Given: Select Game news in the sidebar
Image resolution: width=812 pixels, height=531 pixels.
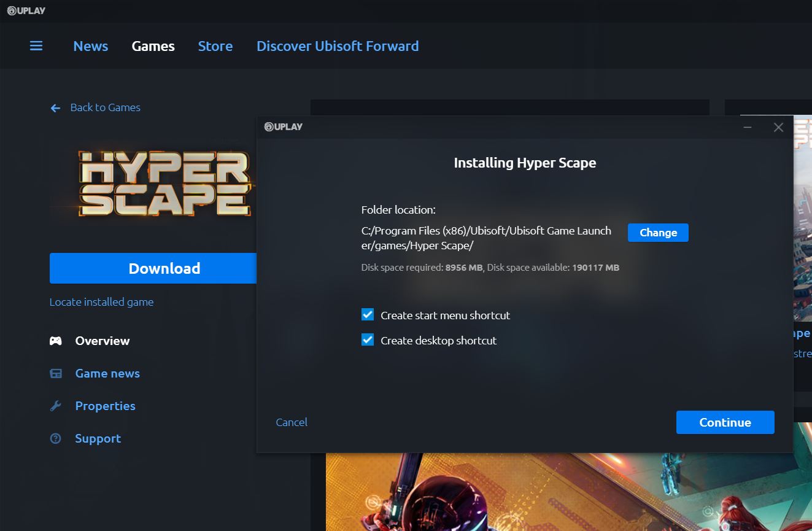Looking at the screenshot, I should [x=107, y=373].
